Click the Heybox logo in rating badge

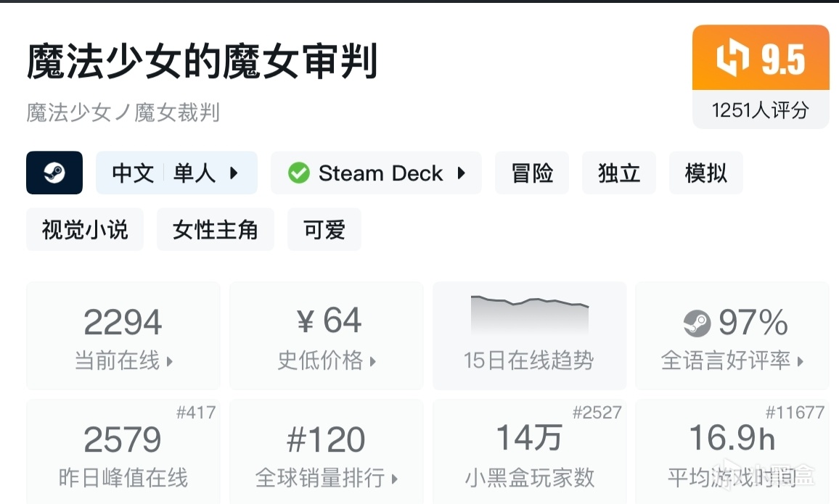tap(732, 58)
